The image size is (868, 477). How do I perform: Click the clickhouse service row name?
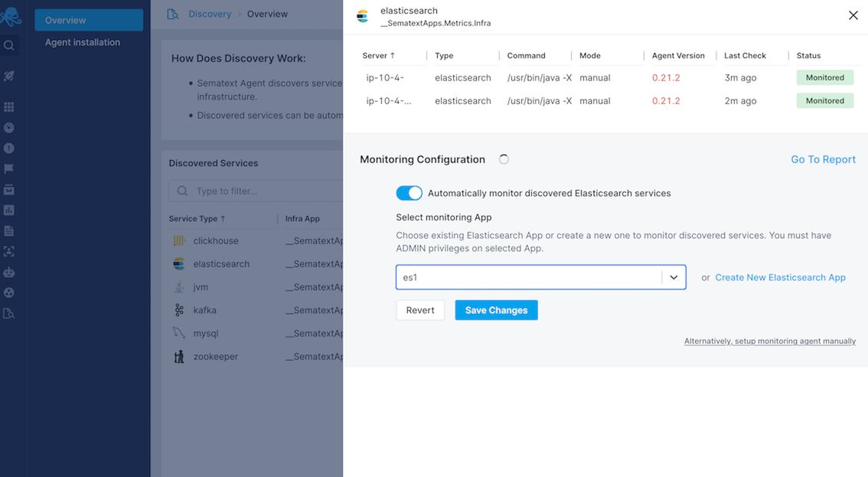click(x=216, y=240)
